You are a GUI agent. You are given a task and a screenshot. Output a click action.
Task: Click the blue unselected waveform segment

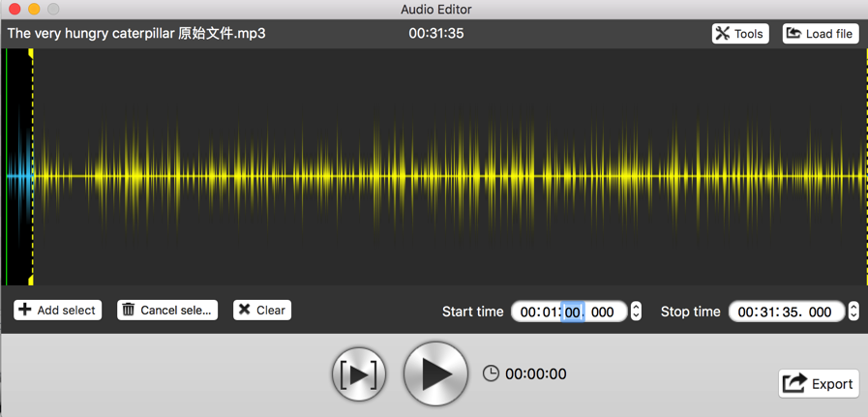tap(20, 176)
